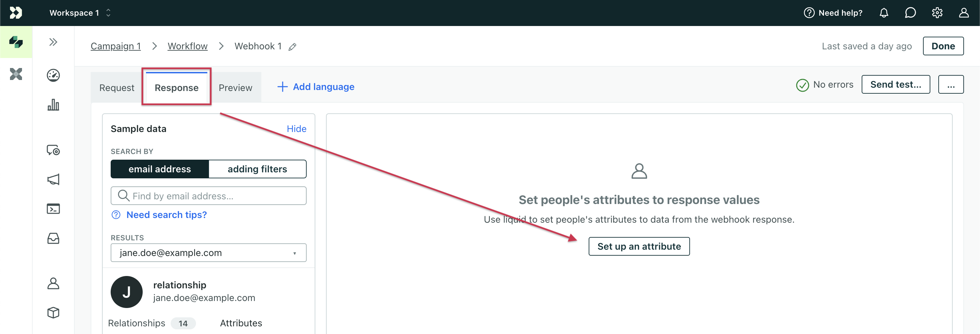Select email address search mode
The height and width of the screenshot is (334, 980).
point(160,169)
